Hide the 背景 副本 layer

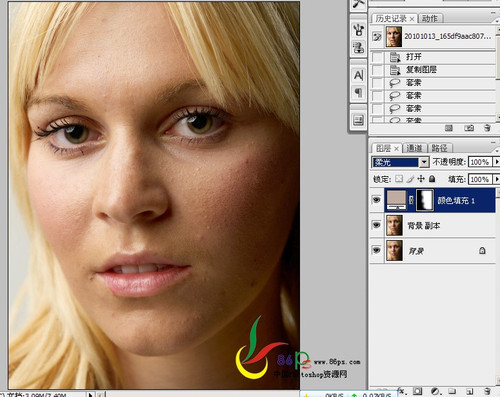(377, 225)
